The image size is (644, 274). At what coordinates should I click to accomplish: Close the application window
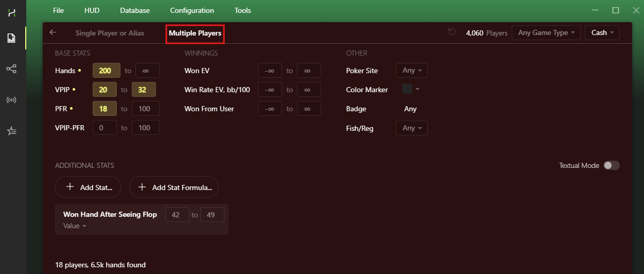635,10
